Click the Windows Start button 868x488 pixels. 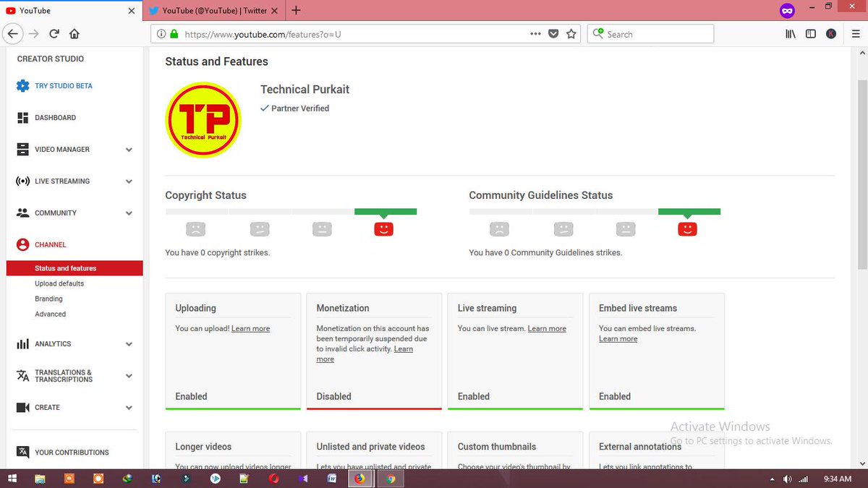[x=12, y=479]
